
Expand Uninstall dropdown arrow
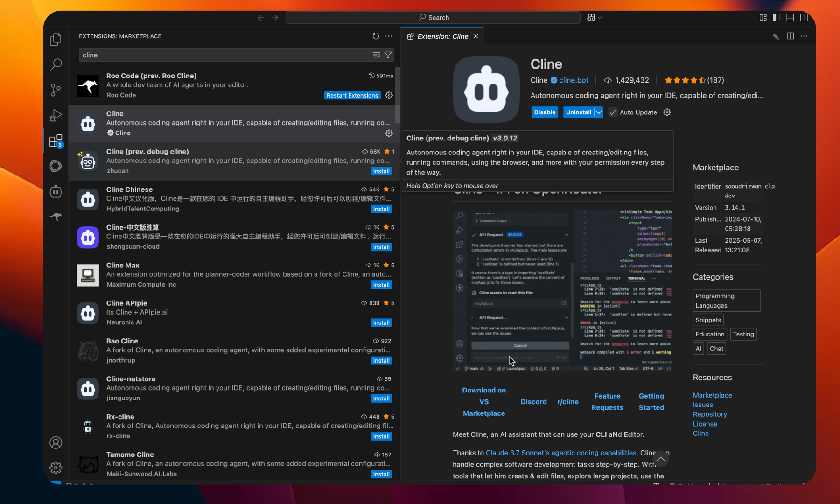pos(598,112)
